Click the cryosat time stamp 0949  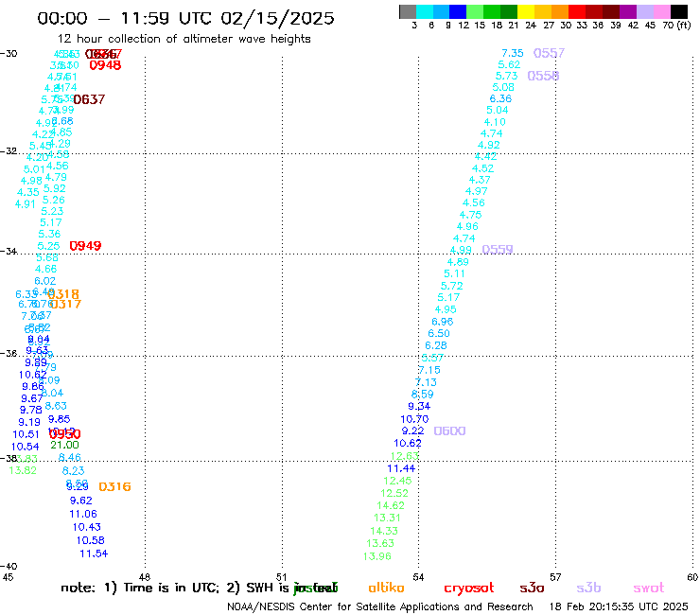coord(85,246)
